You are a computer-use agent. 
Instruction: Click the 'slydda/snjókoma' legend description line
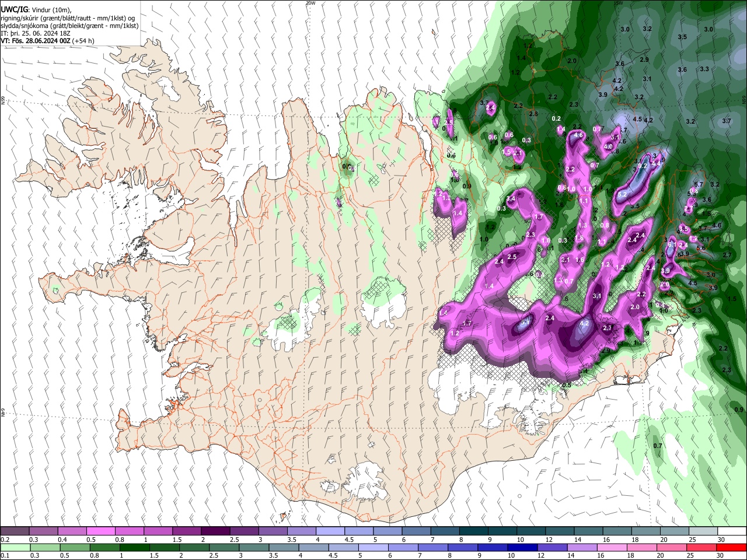click(70, 26)
